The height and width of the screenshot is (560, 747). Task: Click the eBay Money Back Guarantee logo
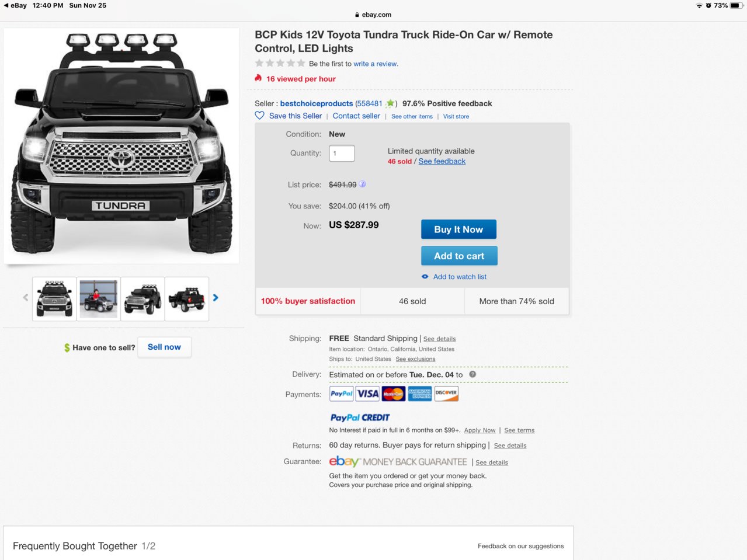[398, 461]
